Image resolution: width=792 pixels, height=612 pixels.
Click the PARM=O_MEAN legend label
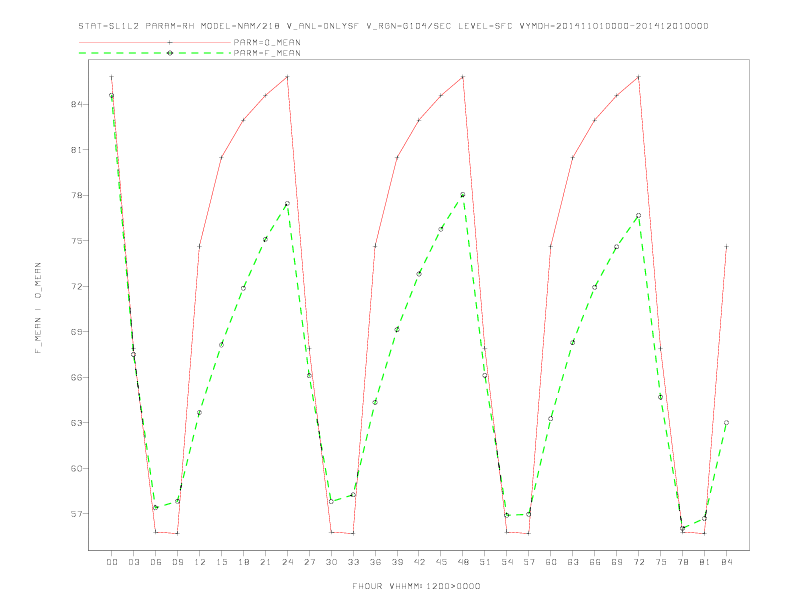pos(267,42)
